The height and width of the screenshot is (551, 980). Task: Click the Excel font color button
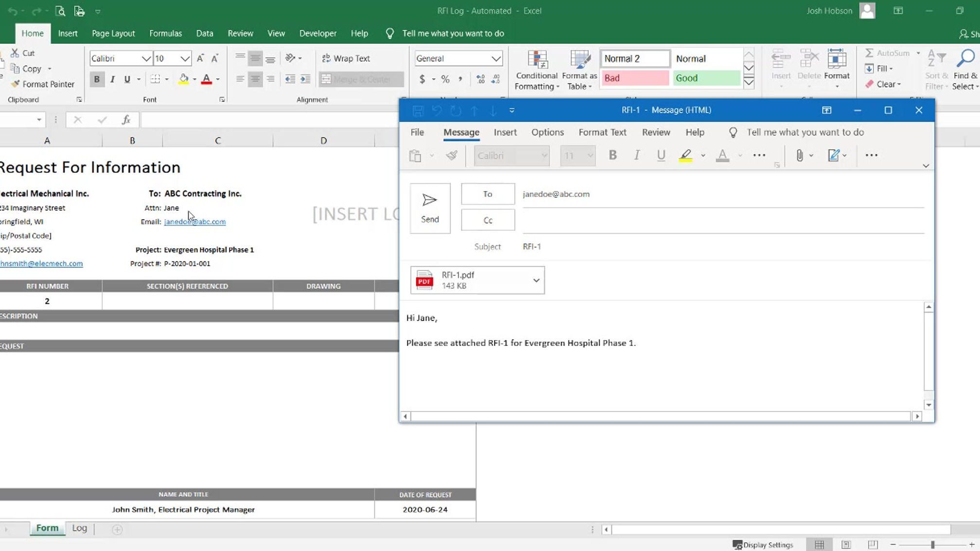click(207, 79)
